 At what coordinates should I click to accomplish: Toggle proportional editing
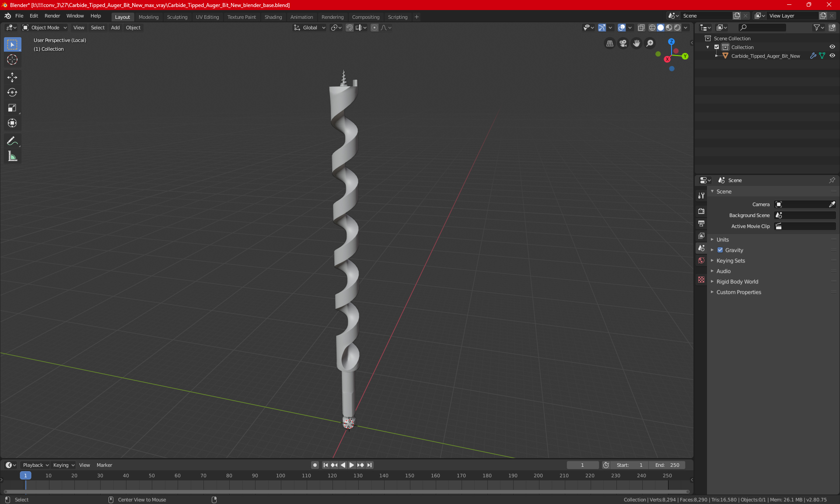(x=374, y=28)
